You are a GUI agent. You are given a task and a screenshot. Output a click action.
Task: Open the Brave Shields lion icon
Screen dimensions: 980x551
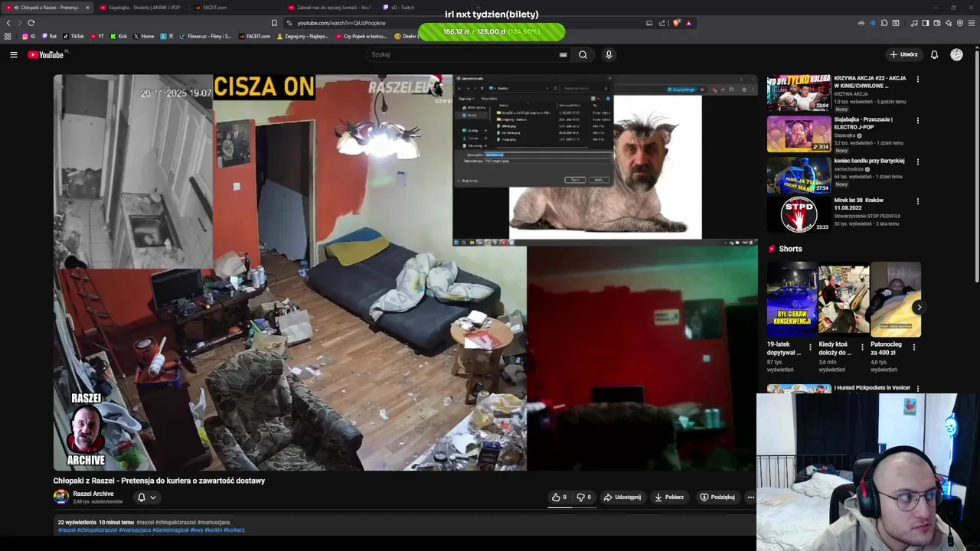(x=676, y=23)
